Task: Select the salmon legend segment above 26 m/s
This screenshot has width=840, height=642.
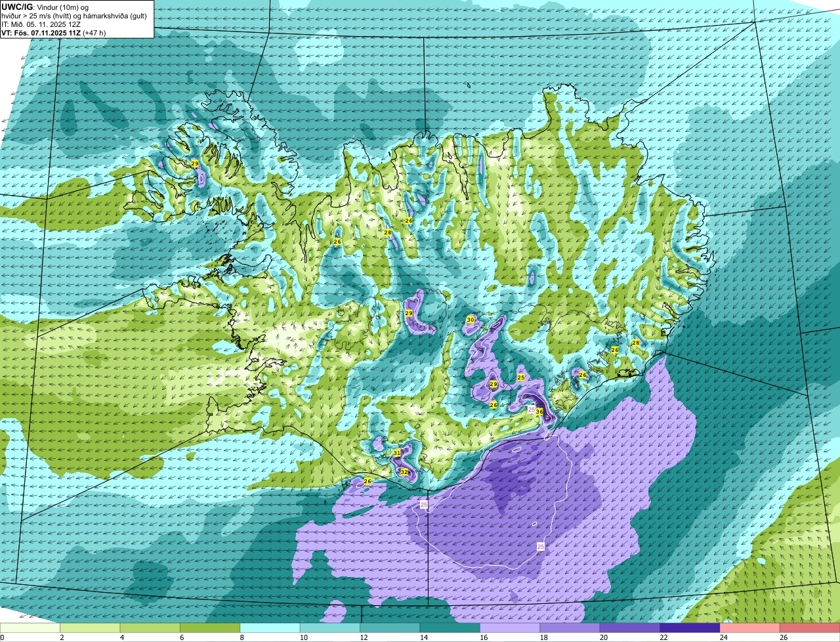Action: pos(810,628)
